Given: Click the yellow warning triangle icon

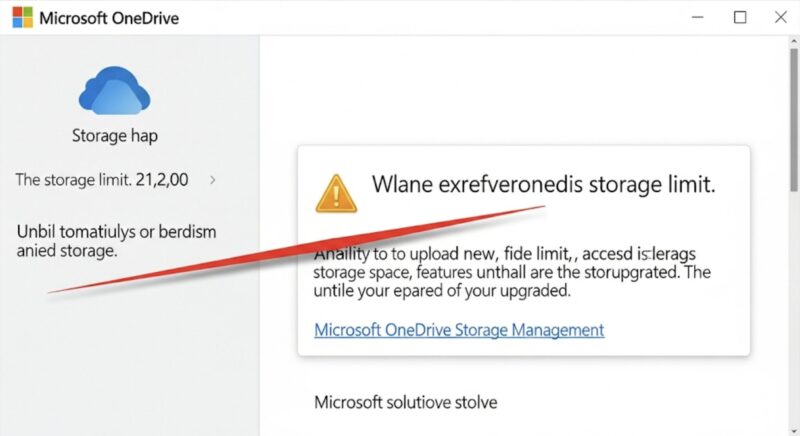Looking at the screenshot, I should [x=336, y=194].
